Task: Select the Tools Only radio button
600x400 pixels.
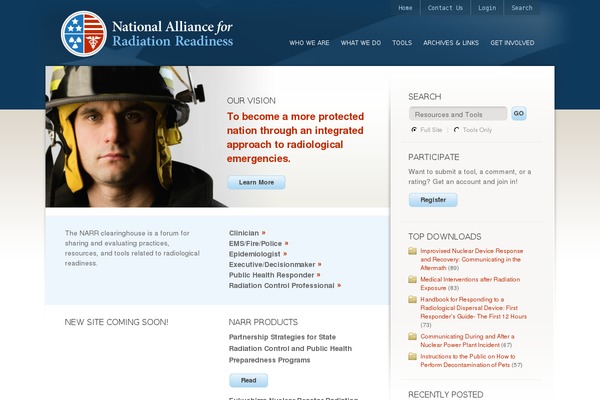Action: click(456, 130)
